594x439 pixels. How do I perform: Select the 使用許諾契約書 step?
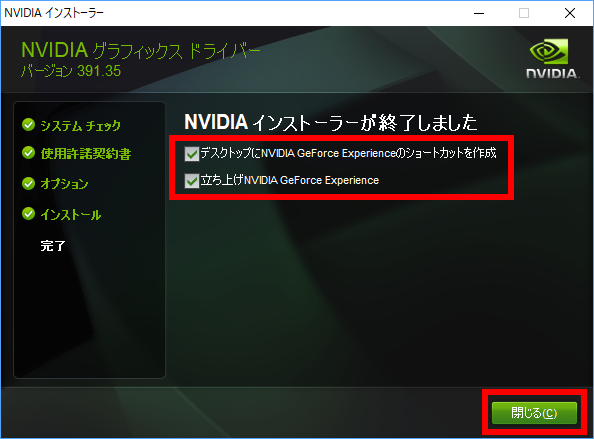[x=86, y=154]
